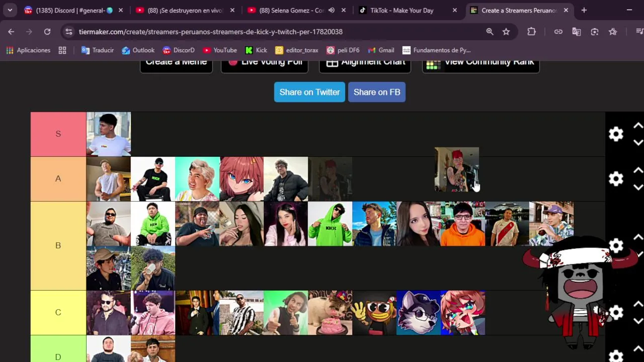Viewport: 644px width, 362px height.
Task: Close the Discord tab
Action: click(121, 10)
